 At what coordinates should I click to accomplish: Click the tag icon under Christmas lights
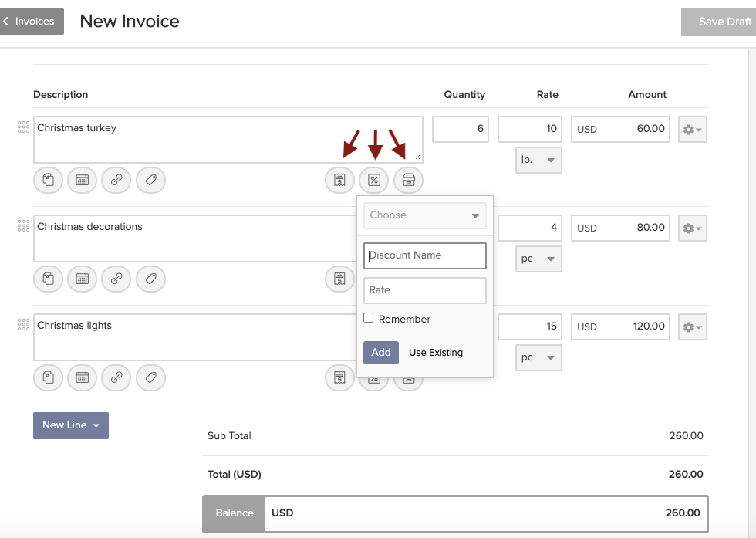tap(151, 377)
